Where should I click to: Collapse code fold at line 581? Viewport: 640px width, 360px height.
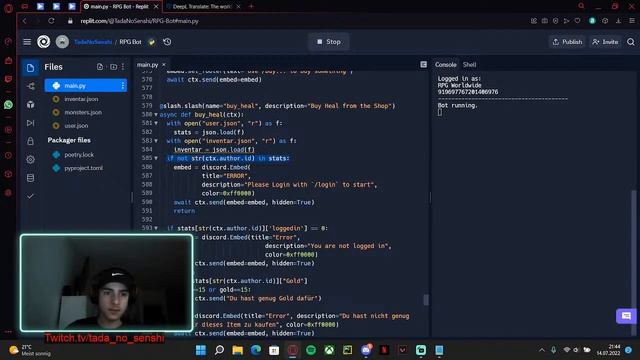click(156, 123)
